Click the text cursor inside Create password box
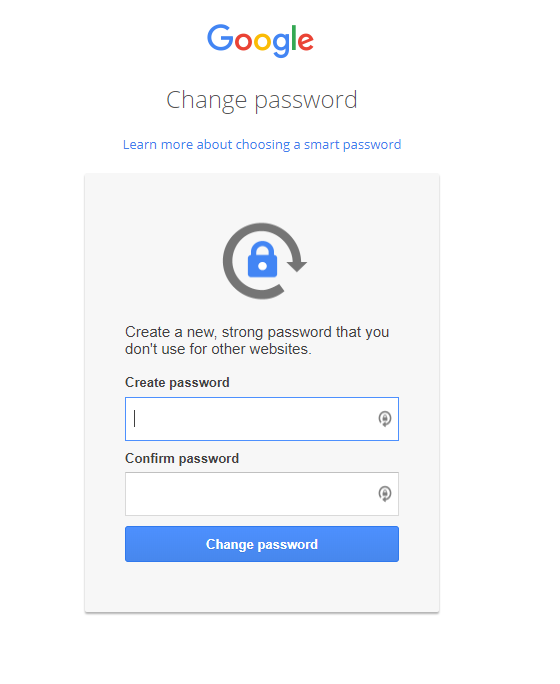The height and width of the screenshot is (684, 560). click(135, 419)
